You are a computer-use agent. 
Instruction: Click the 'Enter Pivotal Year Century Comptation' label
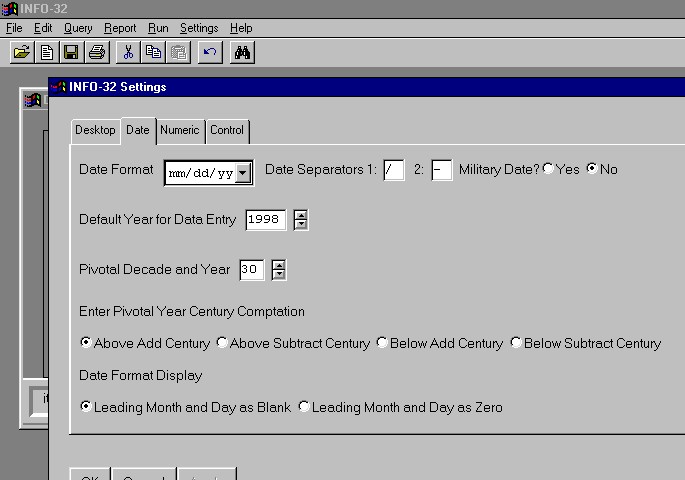(192, 311)
